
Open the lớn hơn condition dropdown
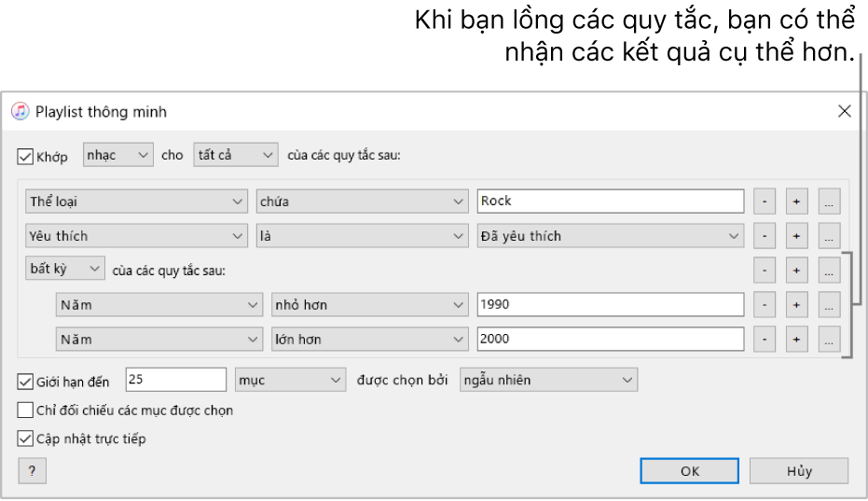pos(370,340)
